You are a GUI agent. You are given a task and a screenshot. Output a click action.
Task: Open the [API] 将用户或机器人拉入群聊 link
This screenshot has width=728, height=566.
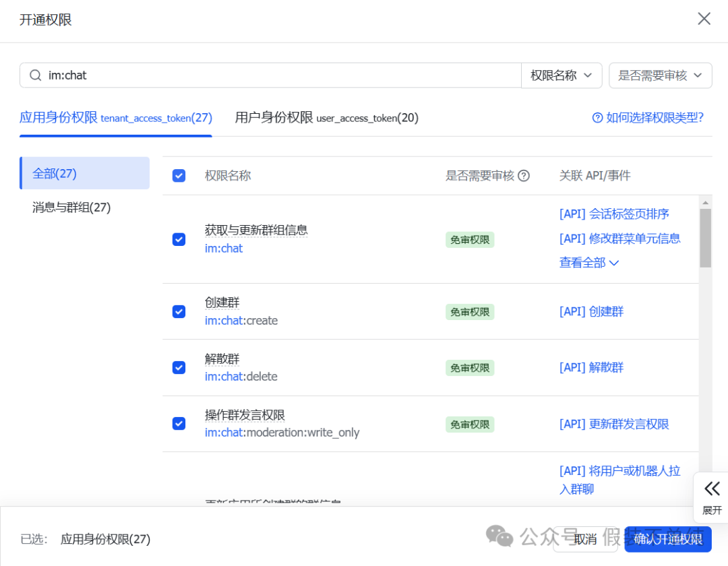coord(619,480)
